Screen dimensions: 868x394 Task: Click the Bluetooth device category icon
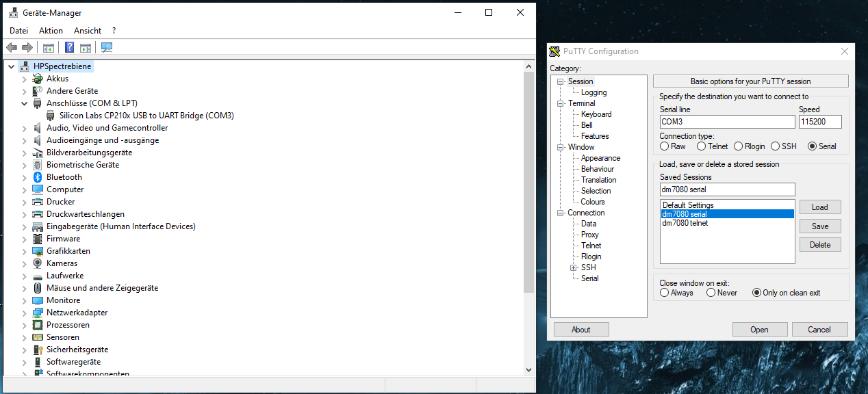38,177
